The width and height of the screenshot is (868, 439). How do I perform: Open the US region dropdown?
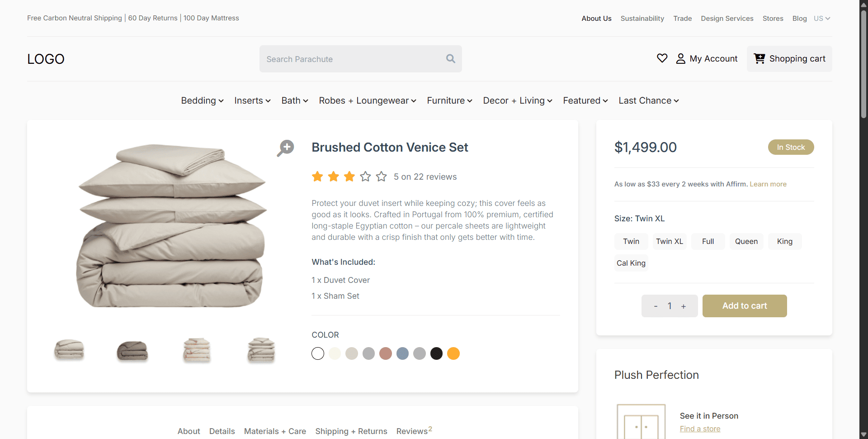point(821,19)
